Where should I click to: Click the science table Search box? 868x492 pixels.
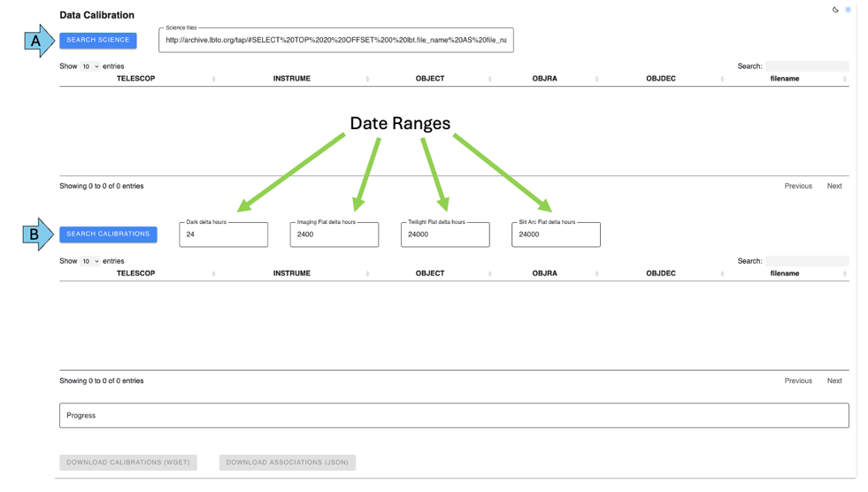click(x=806, y=66)
